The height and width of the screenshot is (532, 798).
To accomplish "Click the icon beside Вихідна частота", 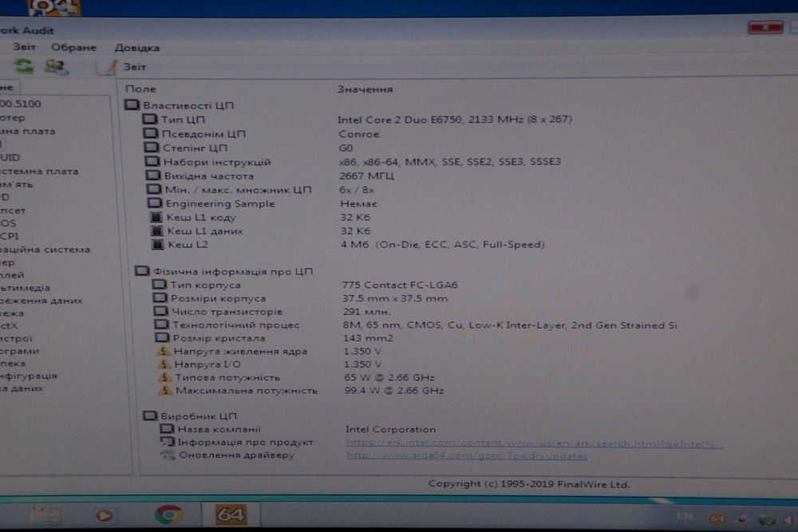I will click(x=153, y=175).
